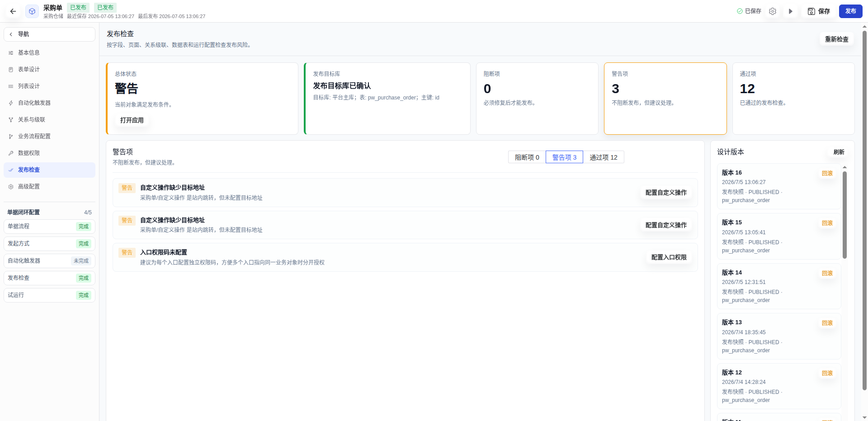This screenshot has height=421, width=868.
Task: Click the 版本 14 title text
Action: [732, 273]
